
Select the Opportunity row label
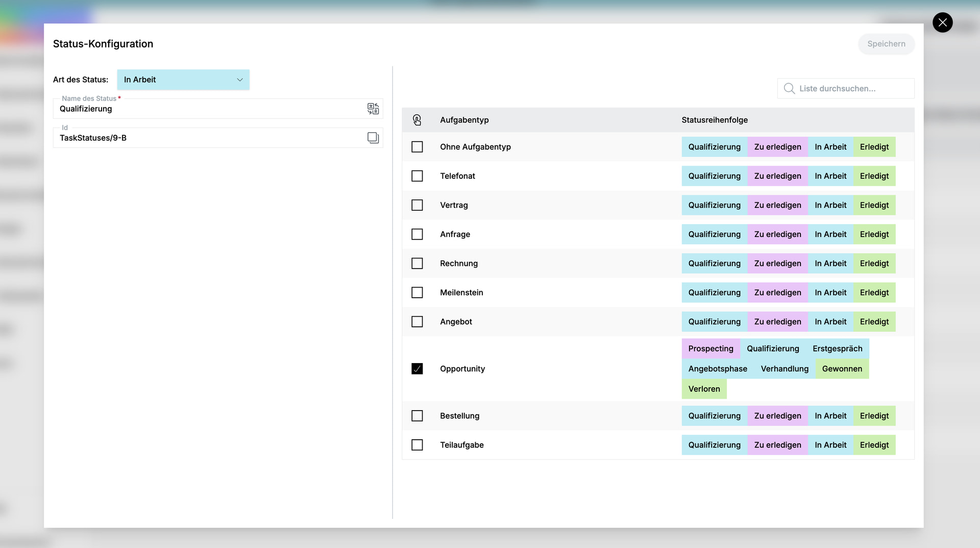(x=462, y=369)
